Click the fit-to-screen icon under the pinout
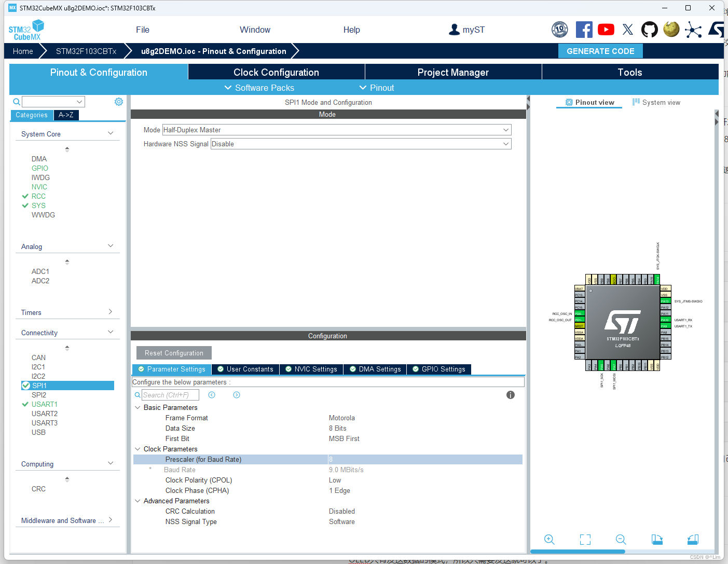728x564 pixels. 585,540
